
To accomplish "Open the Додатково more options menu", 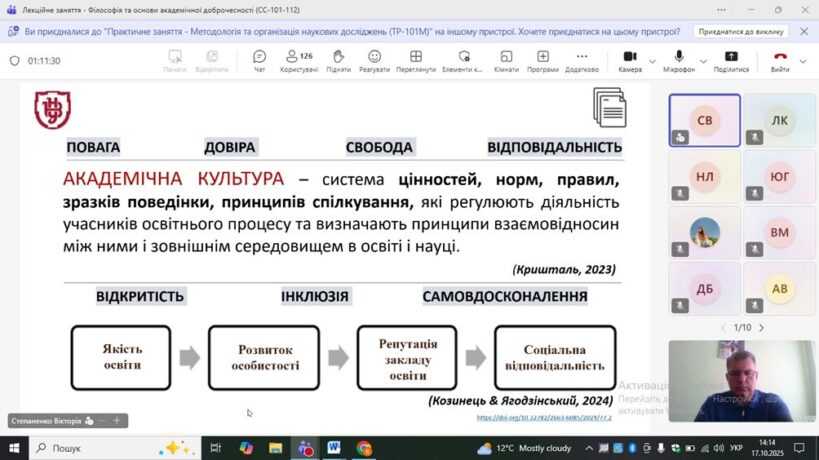I will 581,60.
